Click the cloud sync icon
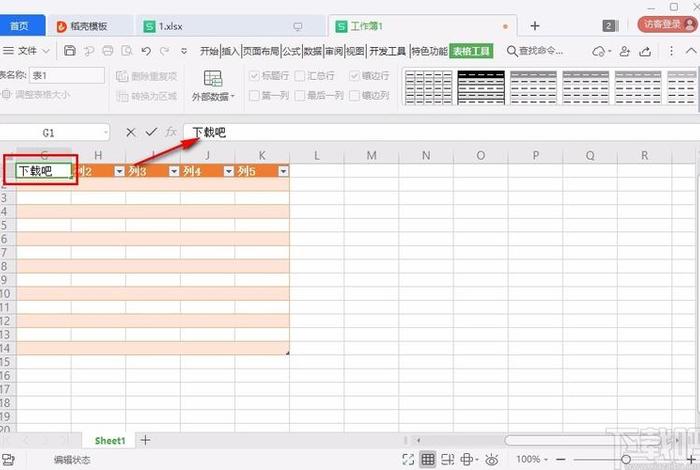700x470 pixels. point(598,51)
